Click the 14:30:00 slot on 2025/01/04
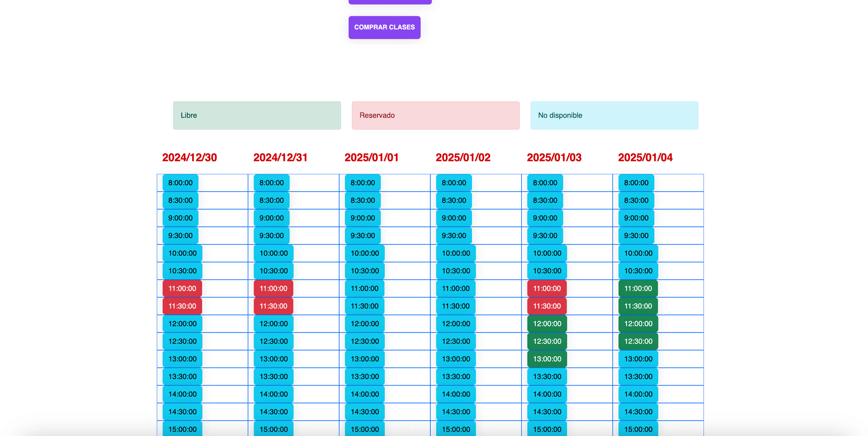 pyautogui.click(x=637, y=412)
